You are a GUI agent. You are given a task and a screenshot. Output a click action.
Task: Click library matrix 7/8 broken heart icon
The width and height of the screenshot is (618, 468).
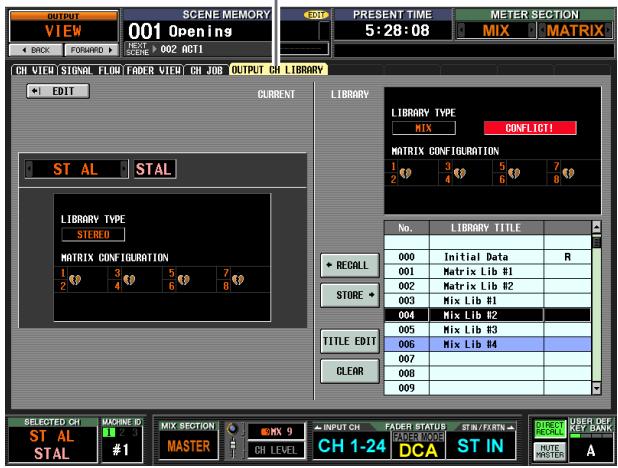coord(568,173)
